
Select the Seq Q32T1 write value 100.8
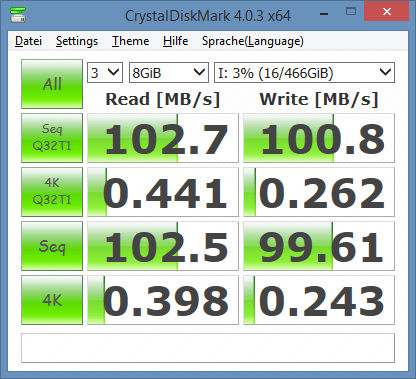[x=319, y=138]
